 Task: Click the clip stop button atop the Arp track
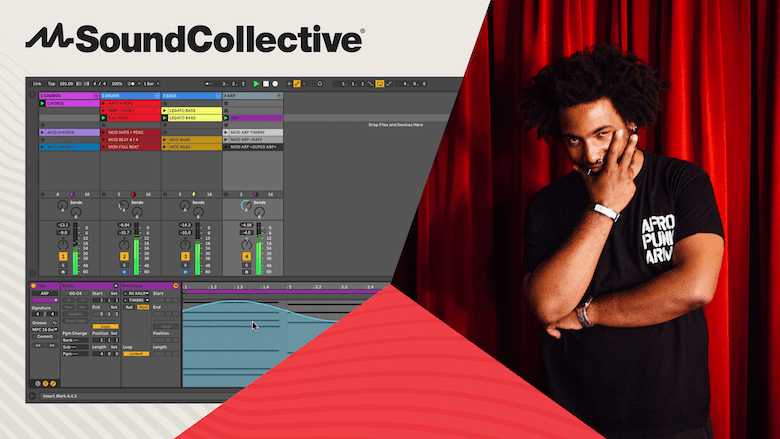[226, 103]
